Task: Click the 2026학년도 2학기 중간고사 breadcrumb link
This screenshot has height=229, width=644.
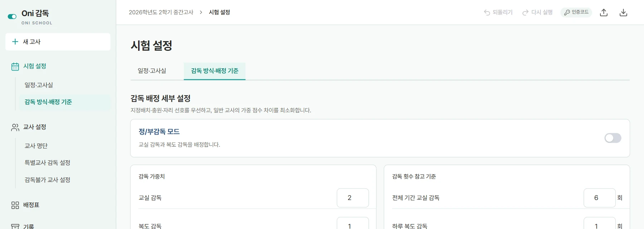Action: pyautogui.click(x=161, y=12)
